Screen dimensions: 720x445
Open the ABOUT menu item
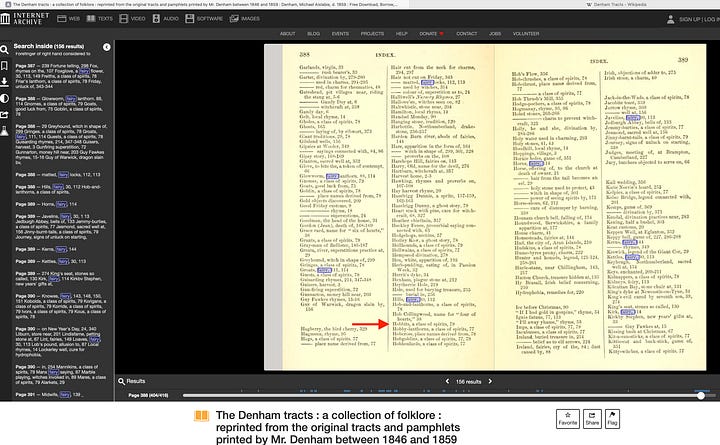tap(288, 34)
